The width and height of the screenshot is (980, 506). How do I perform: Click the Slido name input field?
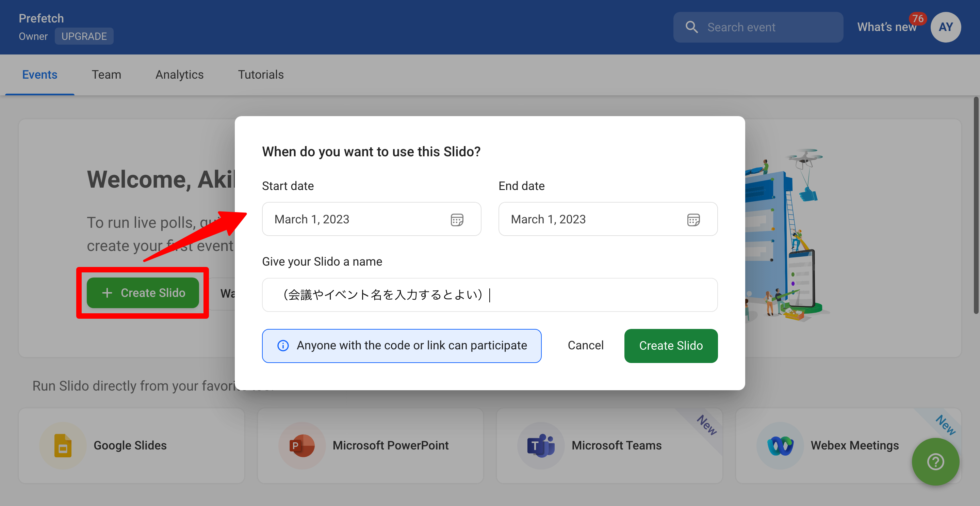click(x=489, y=295)
